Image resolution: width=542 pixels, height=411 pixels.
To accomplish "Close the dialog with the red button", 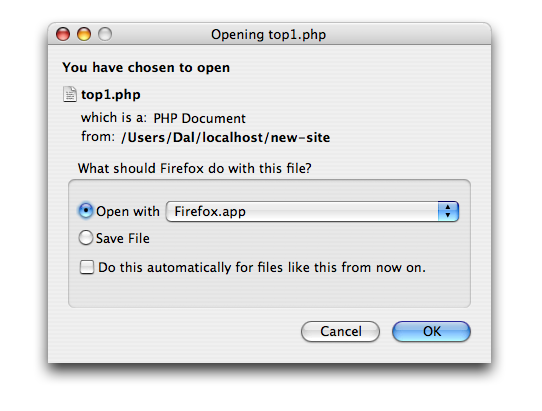I will 63,34.
